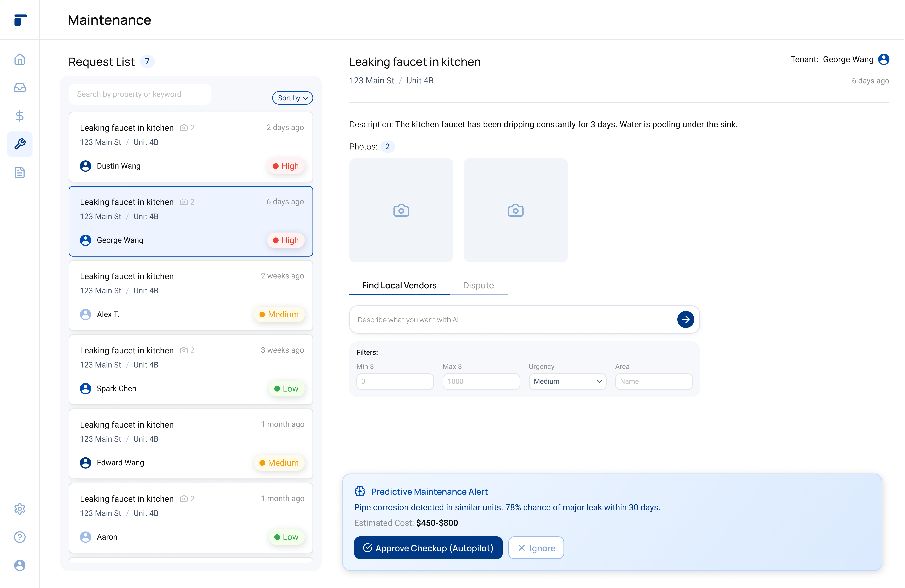Submit the AI prompt arrow button
Image resolution: width=905 pixels, height=588 pixels.
[x=685, y=320]
